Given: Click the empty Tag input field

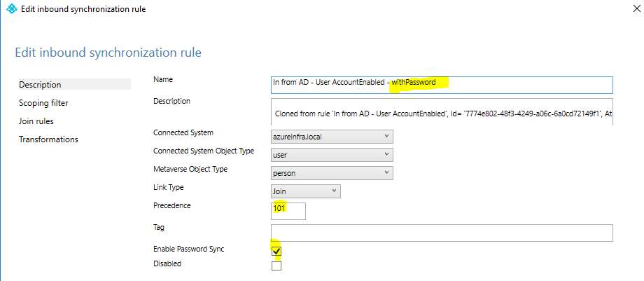Looking at the screenshot, I should pos(442,233).
